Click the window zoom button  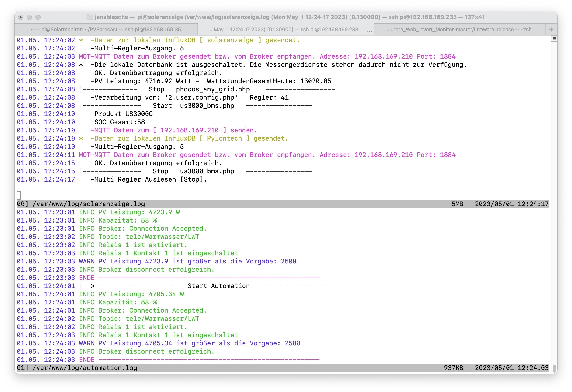38,17
